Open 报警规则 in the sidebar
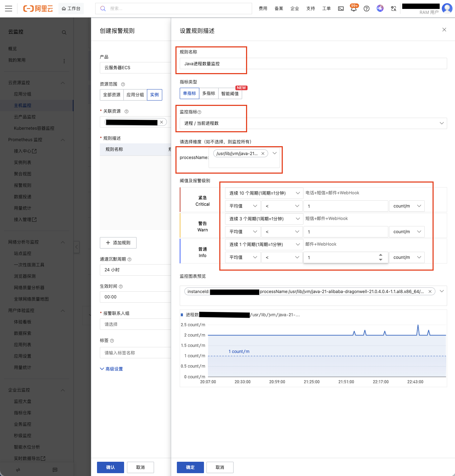The height and width of the screenshot is (476, 455). [x=22, y=185]
